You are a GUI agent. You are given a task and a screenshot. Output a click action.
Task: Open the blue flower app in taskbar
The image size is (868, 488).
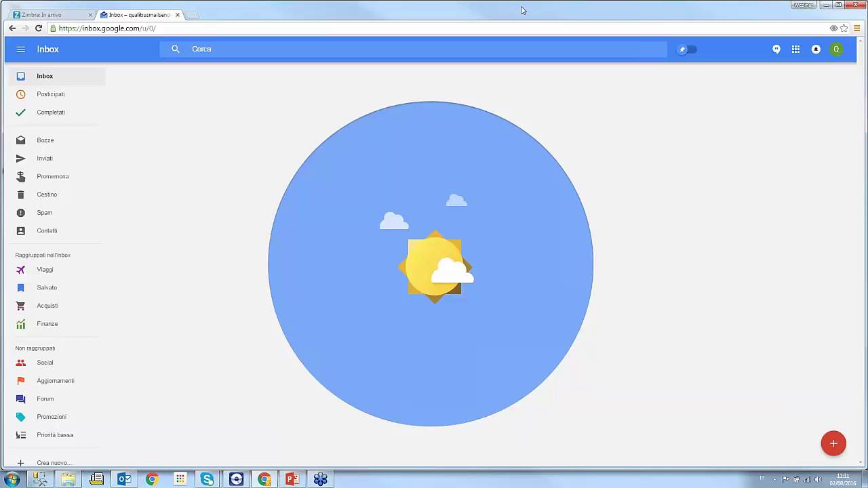pos(320,479)
